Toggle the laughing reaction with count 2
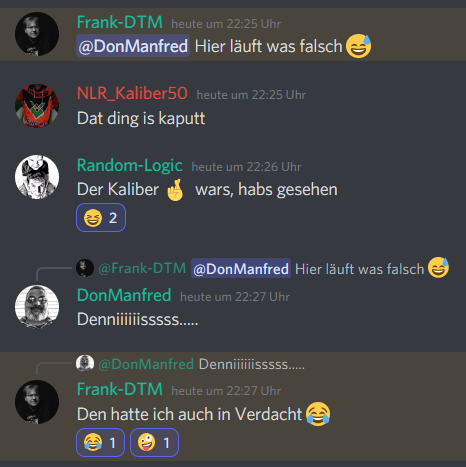The image size is (466, 467). coord(101,218)
